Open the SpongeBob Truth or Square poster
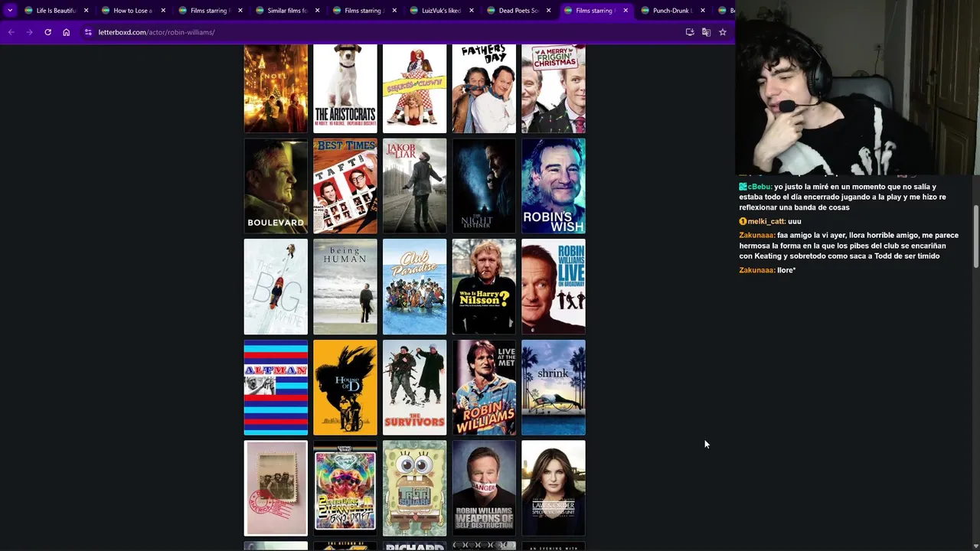This screenshot has height=551, width=980. (x=414, y=488)
